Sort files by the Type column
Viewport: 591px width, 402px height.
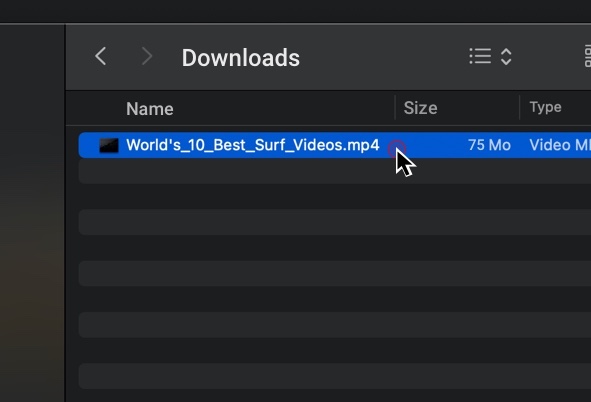tap(545, 107)
